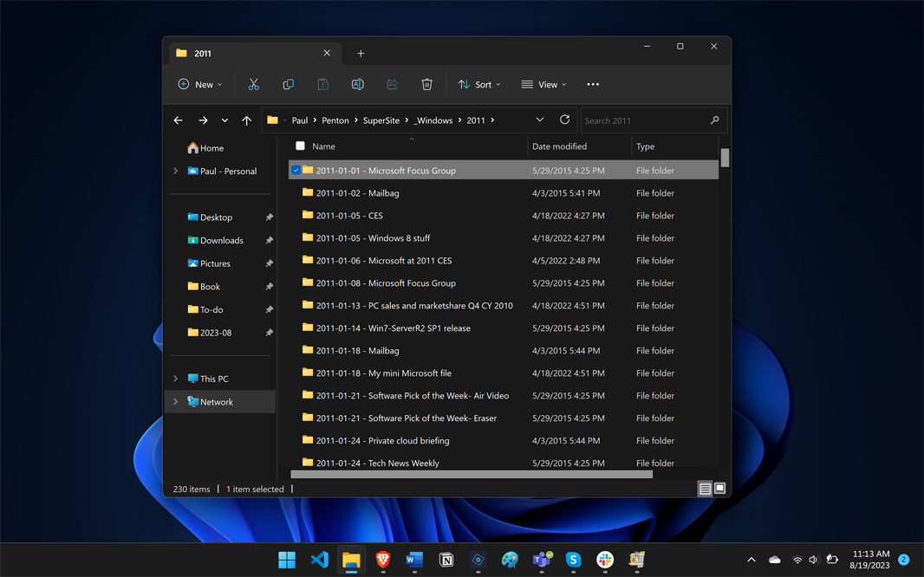Add a new File Explorer tab

[361, 54]
